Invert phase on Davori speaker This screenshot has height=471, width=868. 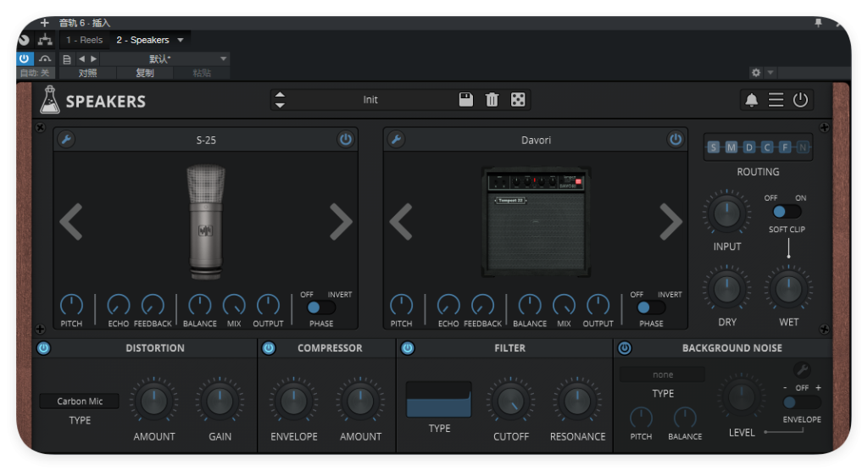tap(651, 308)
